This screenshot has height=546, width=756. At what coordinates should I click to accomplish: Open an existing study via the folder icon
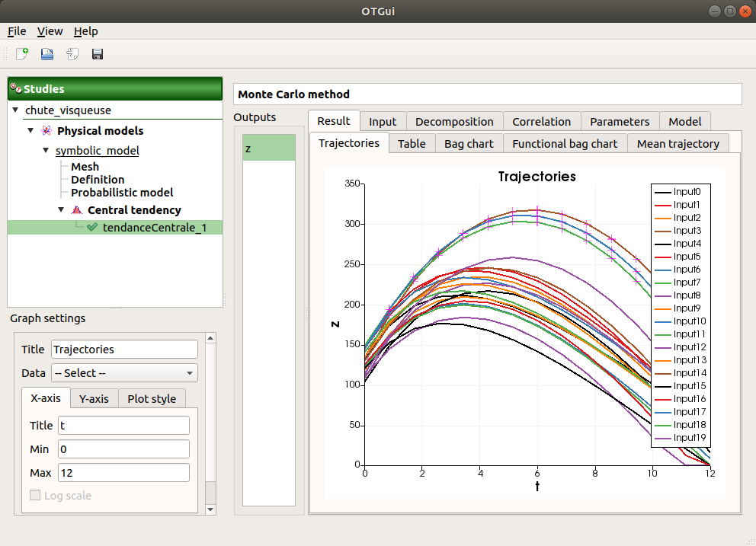(46, 54)
